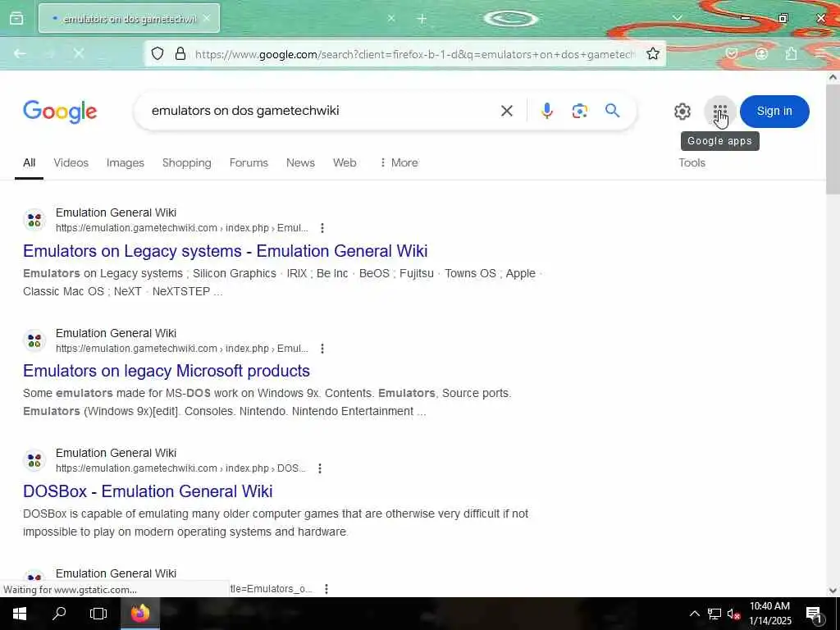Open the muted volume tray icon
This screenshot has width=840, height=630.
tap(733, 614)
